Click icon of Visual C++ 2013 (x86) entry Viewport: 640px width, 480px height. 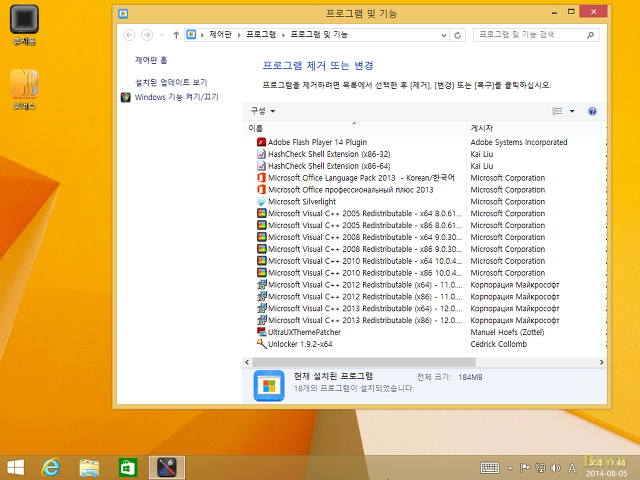click(262, 320)
